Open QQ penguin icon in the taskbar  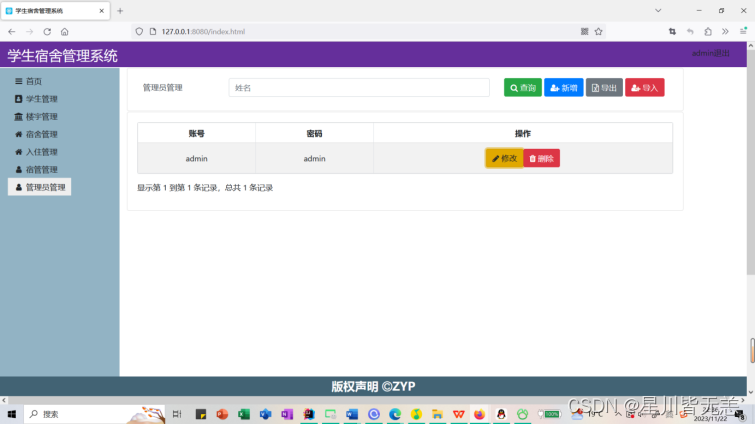pos(501,414)
